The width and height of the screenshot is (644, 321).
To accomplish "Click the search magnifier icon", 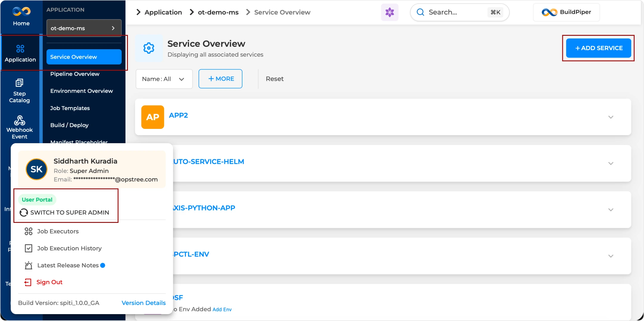I will pyautogui.click(x=420, y=12).
